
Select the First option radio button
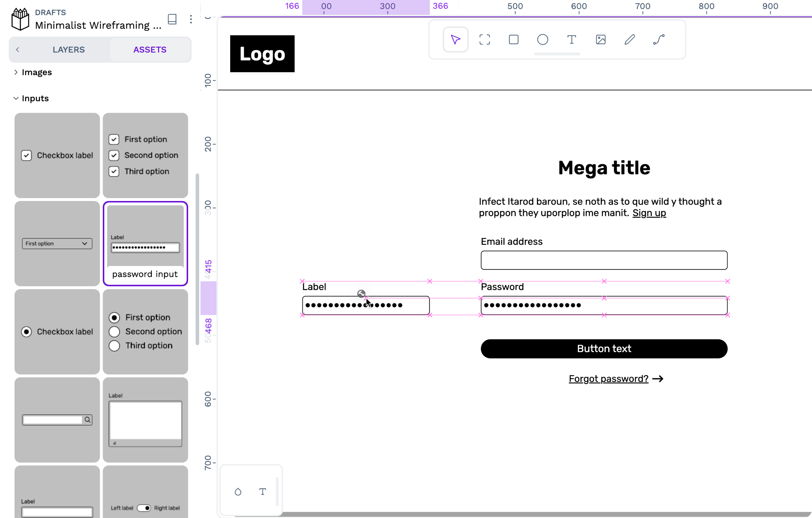114,318
